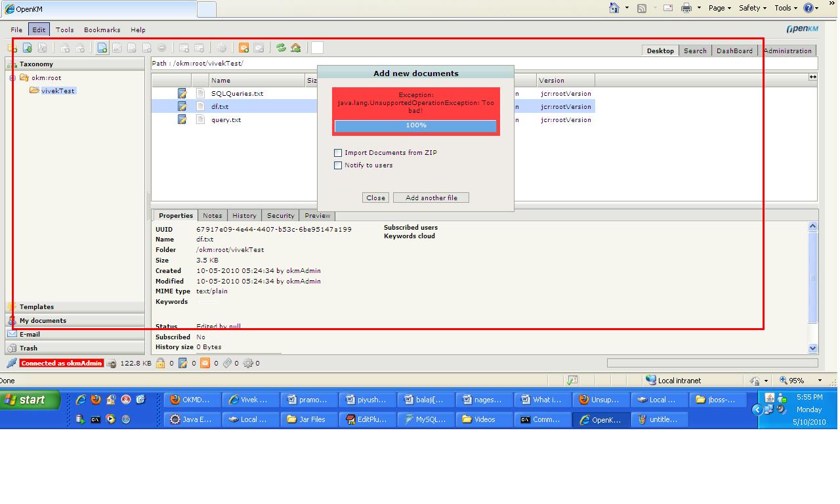Select the vivekTest folder in tree
The image size is (840, 504).
(x=58, y=91)
